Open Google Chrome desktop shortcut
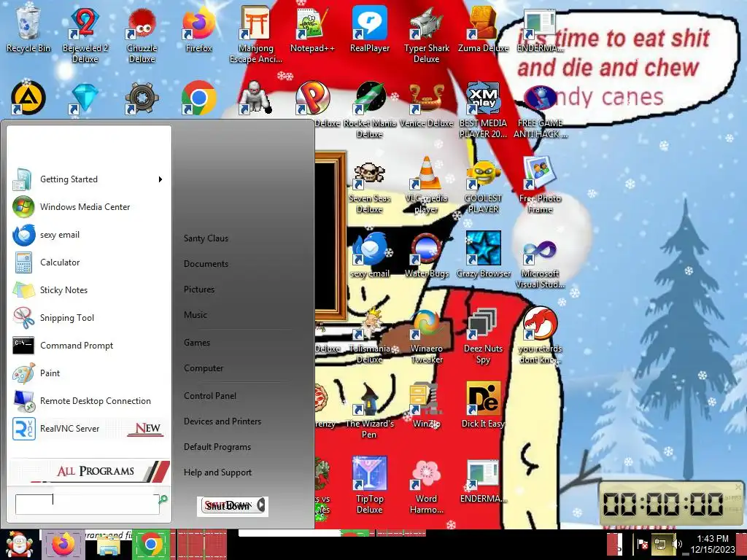Image resolution: width=747 pixels, height=560 pixels. 198,99
